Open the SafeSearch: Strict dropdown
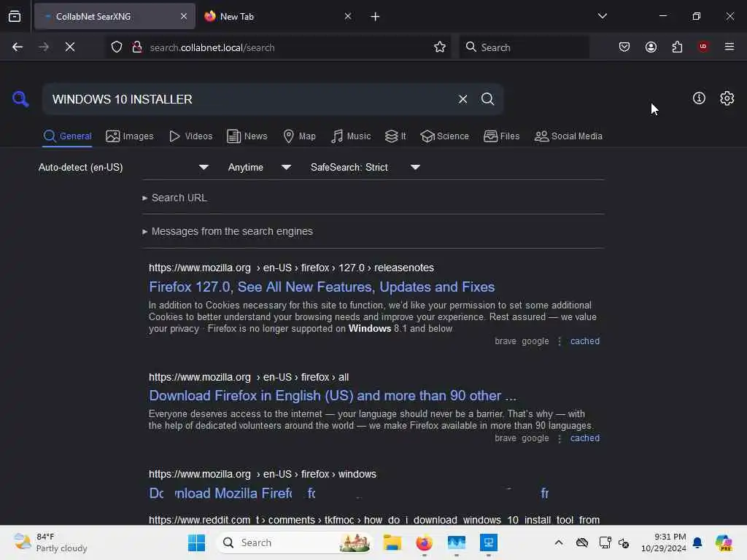Screen dimensions: 747x560 pos(365,168)
